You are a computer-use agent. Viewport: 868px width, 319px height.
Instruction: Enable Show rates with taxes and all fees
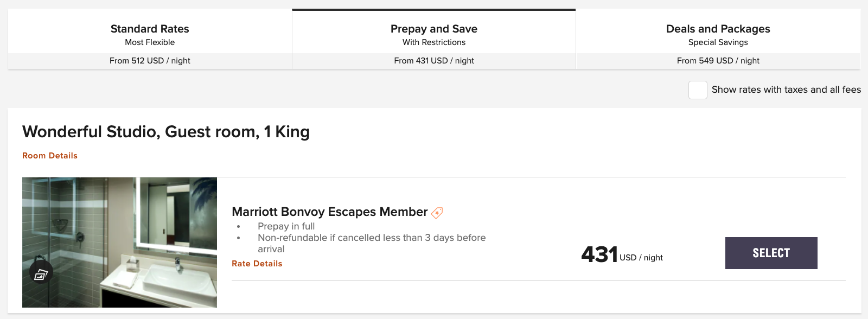click(x=697, y=90)
